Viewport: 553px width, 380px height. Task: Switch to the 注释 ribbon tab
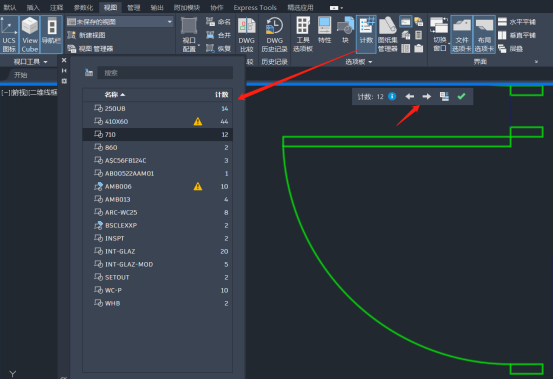pyautogui.click(x=56, y=7)
